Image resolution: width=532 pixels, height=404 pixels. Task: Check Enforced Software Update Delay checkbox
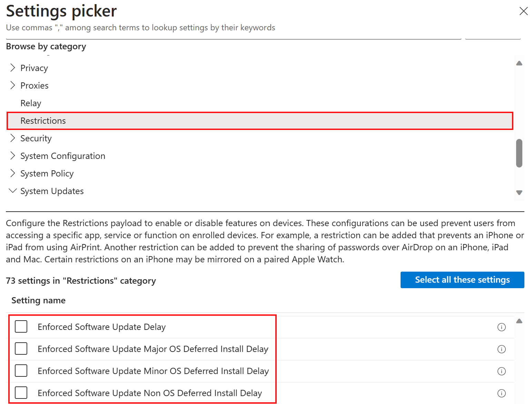[x=21, y=326]
